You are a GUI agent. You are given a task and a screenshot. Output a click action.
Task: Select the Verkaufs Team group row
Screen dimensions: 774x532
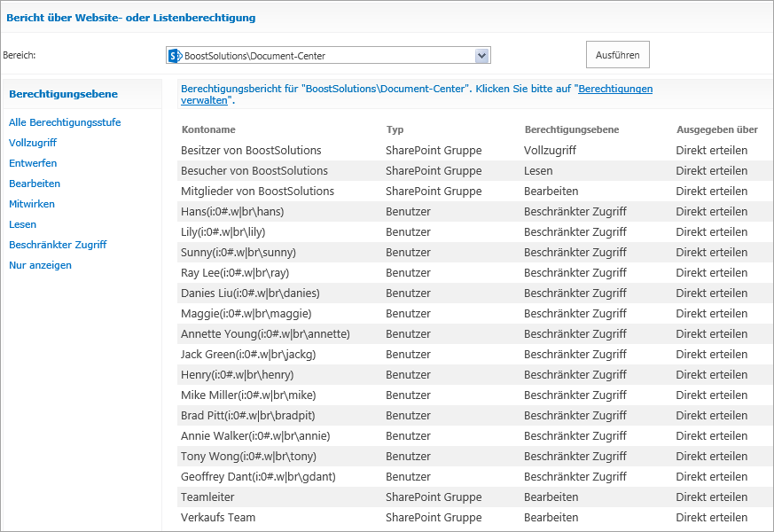click(x=474, y=518)
